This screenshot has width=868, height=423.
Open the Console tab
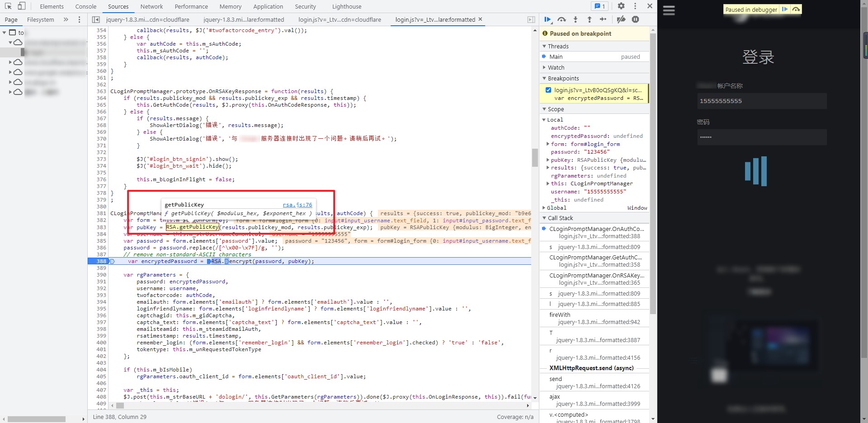pos(86,6)
